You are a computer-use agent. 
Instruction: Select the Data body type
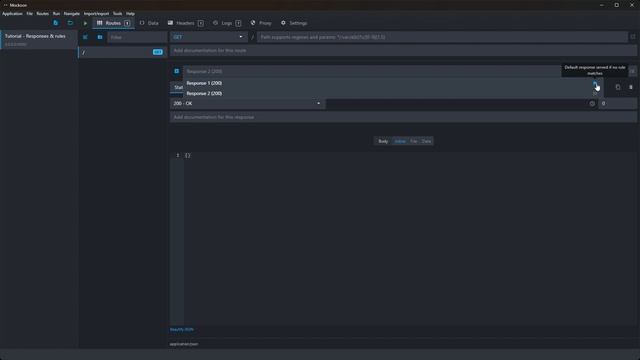[x=426, y=141]
